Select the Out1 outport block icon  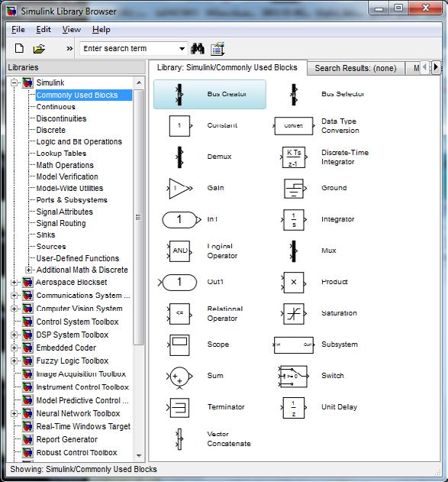point(178,282)
